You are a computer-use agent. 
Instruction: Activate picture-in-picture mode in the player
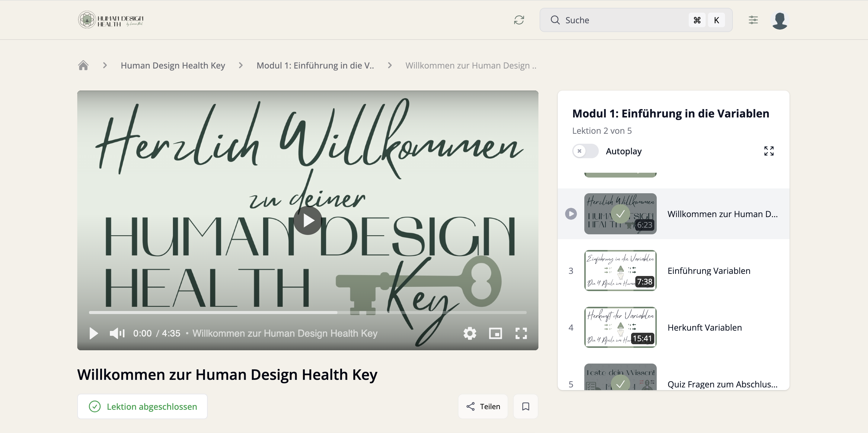point(495,334)
